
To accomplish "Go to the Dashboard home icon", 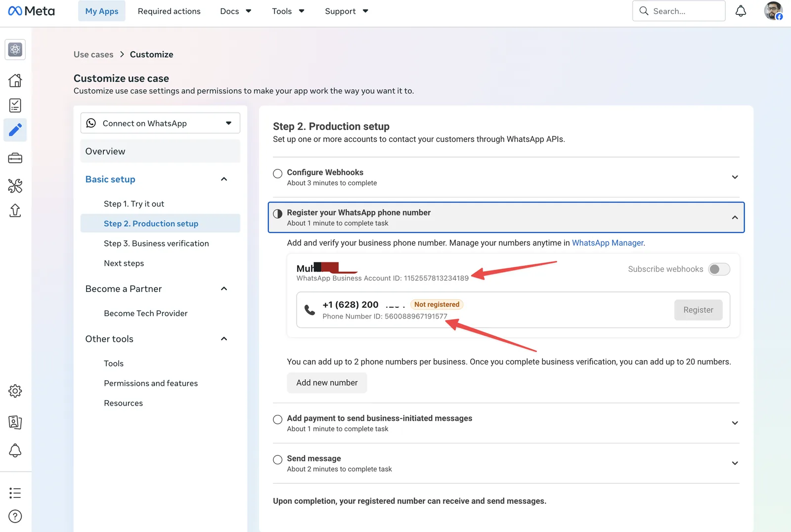I will (15, 80).
